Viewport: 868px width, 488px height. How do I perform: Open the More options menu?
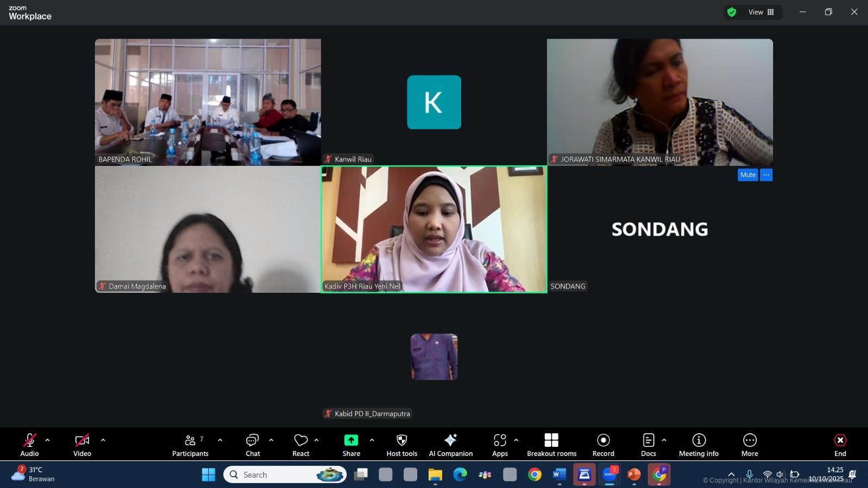749,445
